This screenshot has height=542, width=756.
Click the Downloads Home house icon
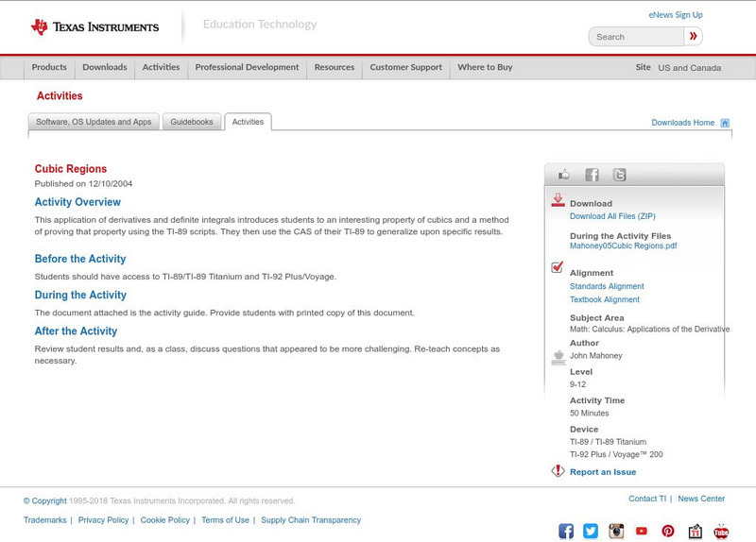coord(725,123)
